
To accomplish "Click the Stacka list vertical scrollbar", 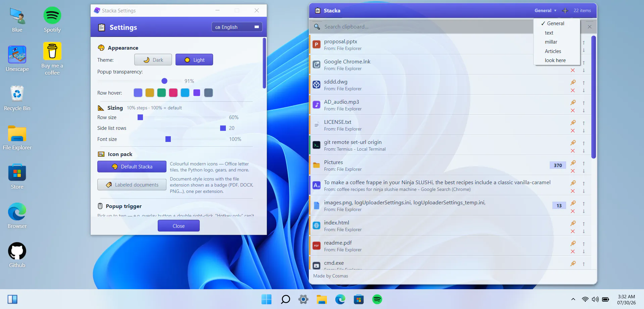I will [x=593, y=97].
